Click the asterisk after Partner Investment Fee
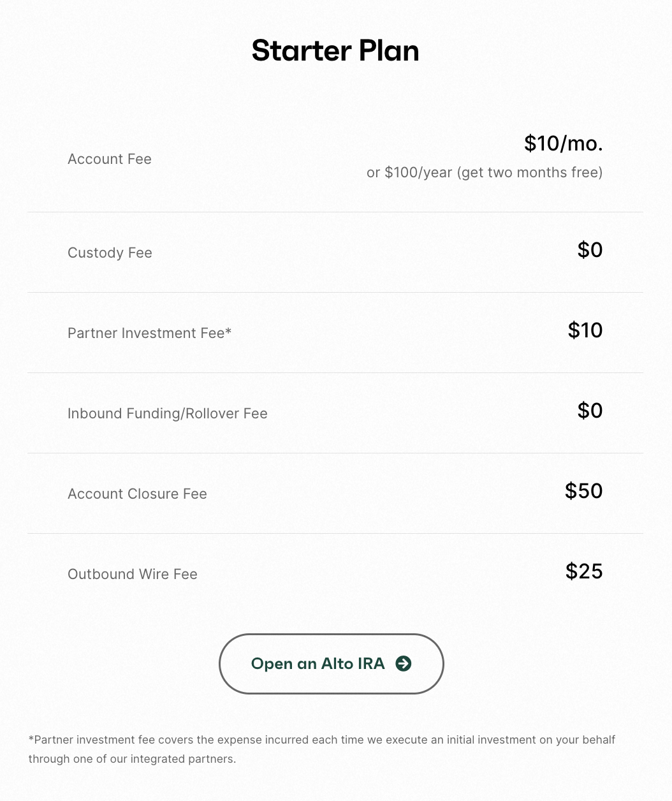The width and height of the screenshot is (672, 801). coord(228,331)
